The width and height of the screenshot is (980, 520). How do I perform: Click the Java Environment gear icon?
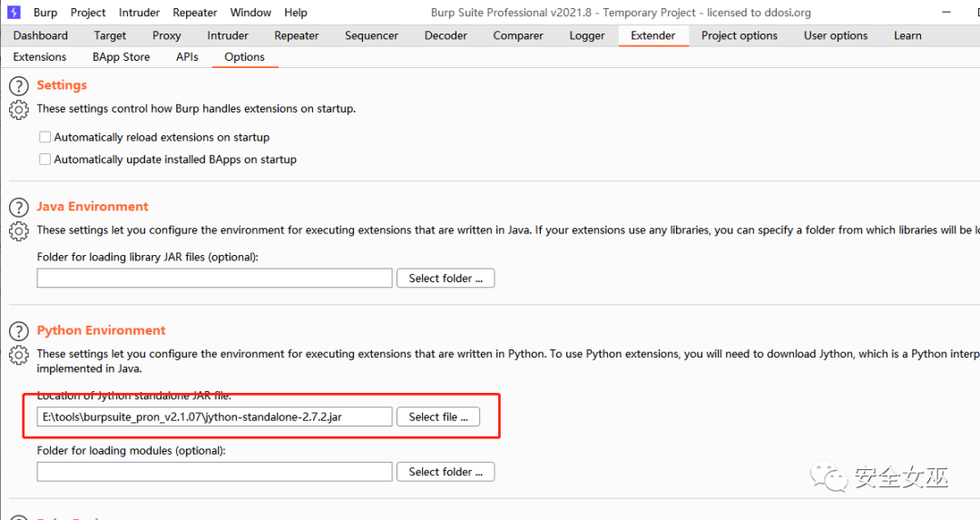18,231
